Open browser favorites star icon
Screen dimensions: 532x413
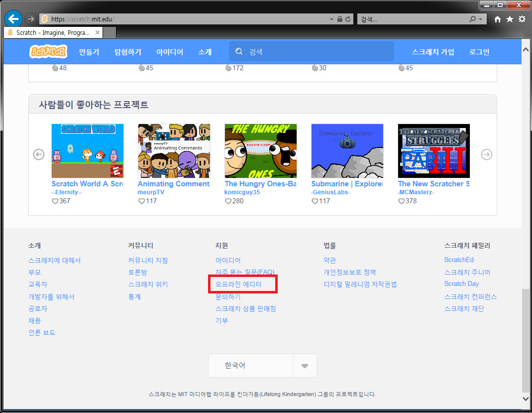[x=510, y=19]
